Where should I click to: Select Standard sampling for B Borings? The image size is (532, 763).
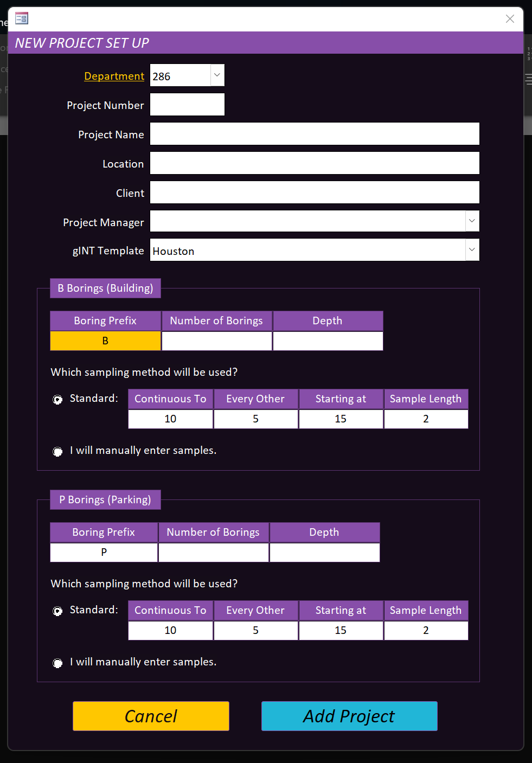[57, 400]
